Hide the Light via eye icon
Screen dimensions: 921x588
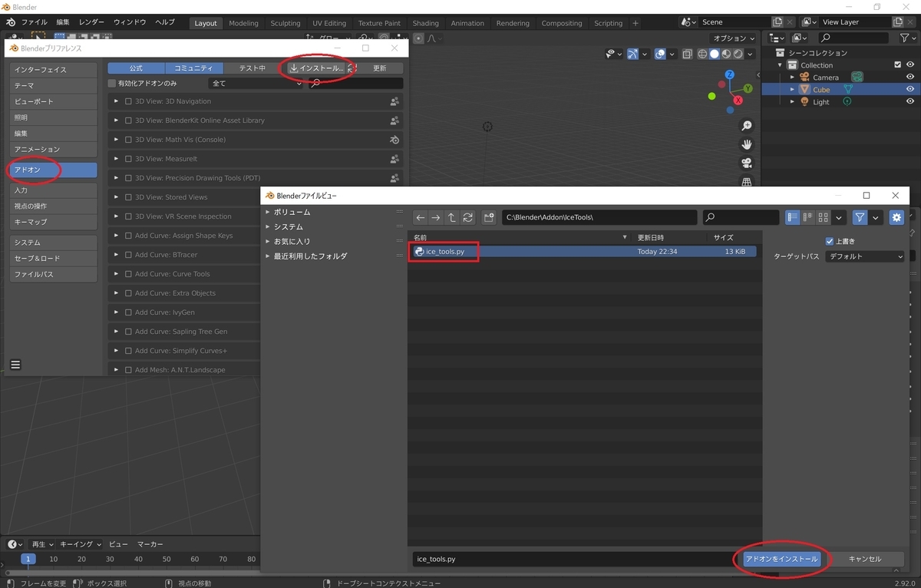910,101
